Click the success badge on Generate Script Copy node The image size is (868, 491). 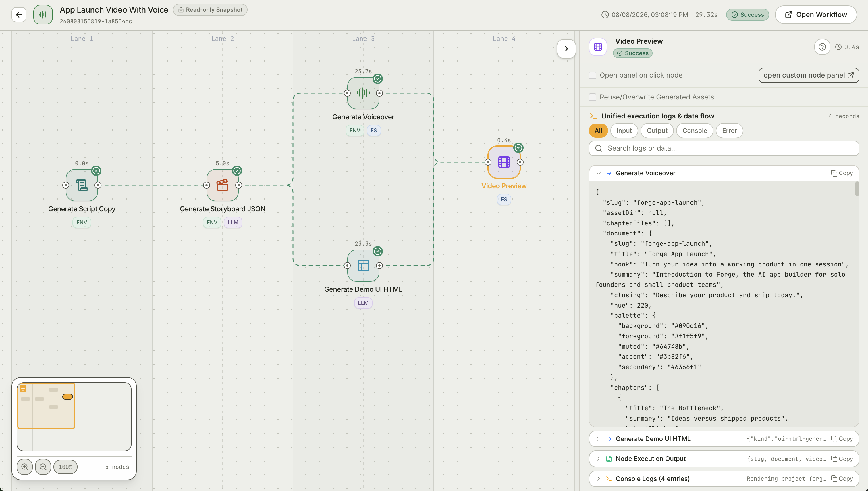pyautogui.click(x=97, y=171)
